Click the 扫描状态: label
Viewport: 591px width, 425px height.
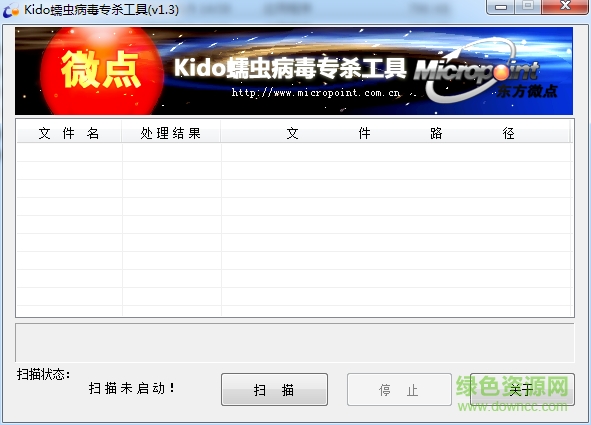43,375
